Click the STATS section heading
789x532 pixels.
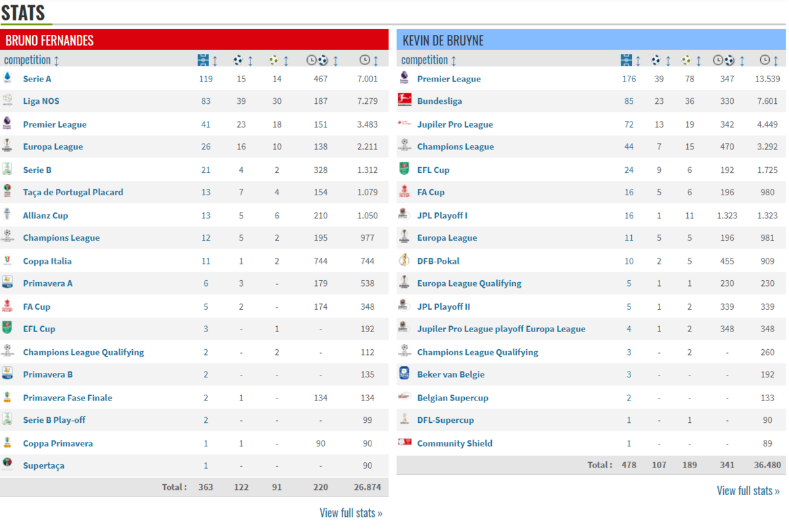click(x=23, y=12)
